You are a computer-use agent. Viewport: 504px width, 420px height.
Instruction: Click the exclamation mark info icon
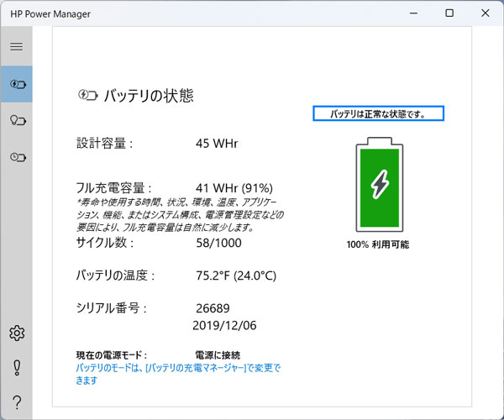[16, 367]
